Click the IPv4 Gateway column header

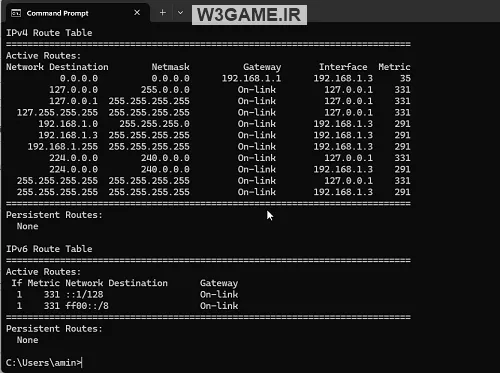click(x=262, y=67)
